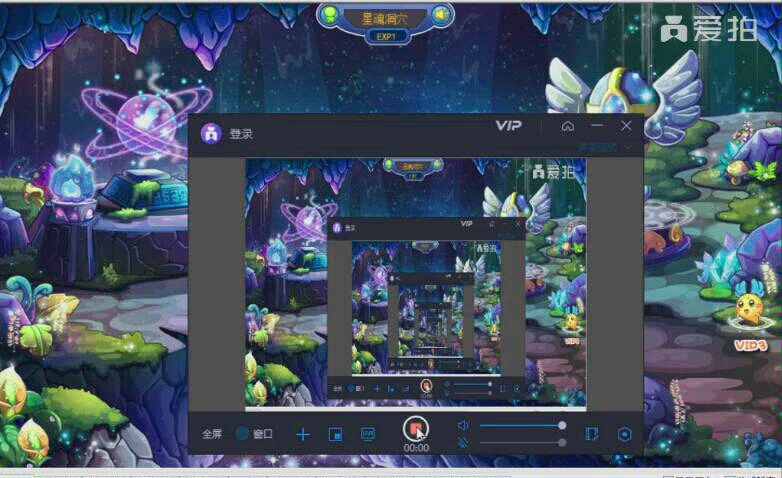
Task: Open the VIP membership button
Action: (x=509, y=126)
